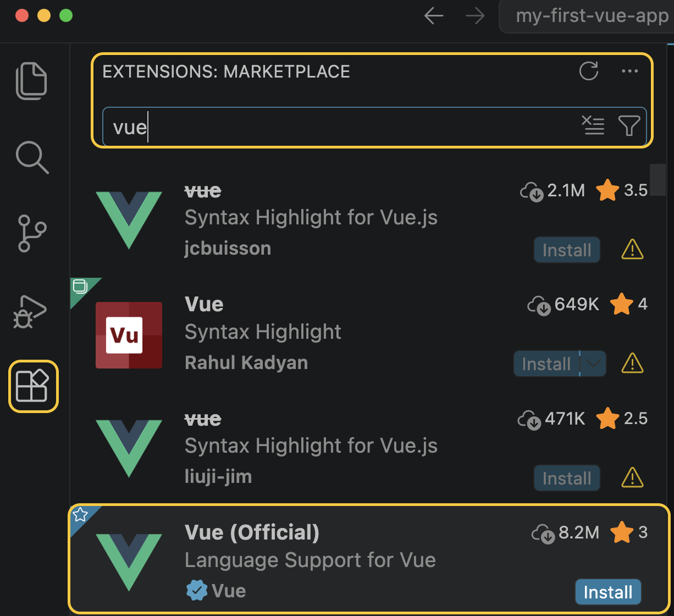Install jcbuisson's vue extension

pos(566,250)
